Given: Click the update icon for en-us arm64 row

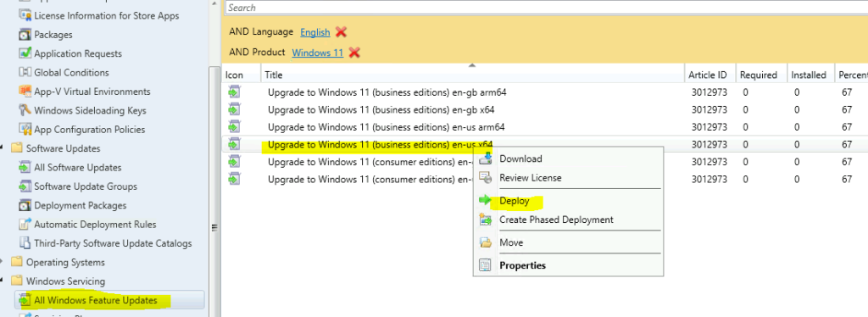Looking at the screenshot, I should tap(234, 126).
